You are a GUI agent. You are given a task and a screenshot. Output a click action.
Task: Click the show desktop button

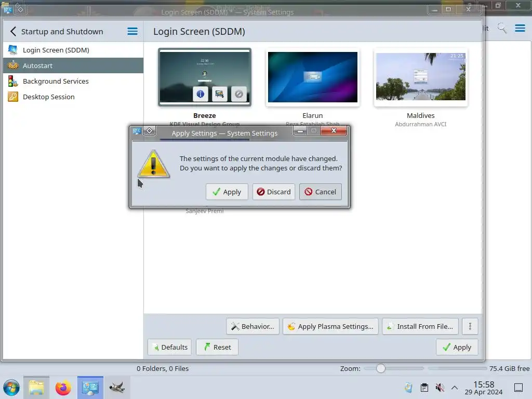[x=518, y=388]
